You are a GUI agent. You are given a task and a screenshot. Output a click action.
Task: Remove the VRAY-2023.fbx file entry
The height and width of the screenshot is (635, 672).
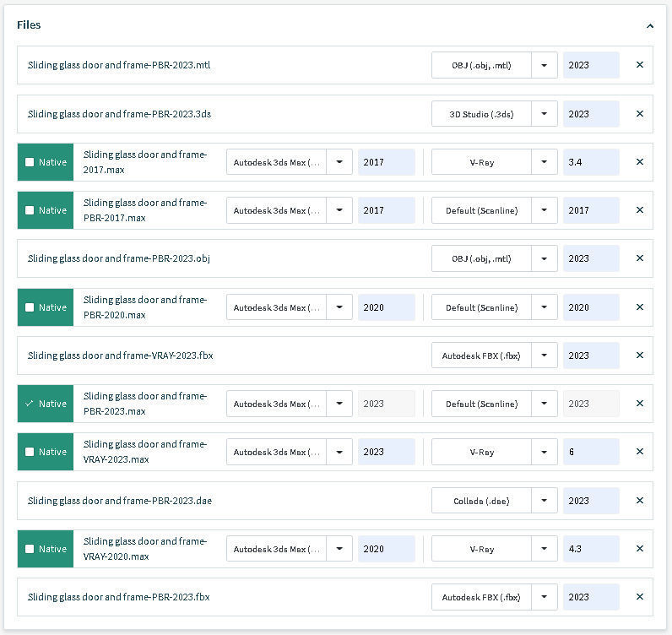pyautogui.click(x=639, y=355)
